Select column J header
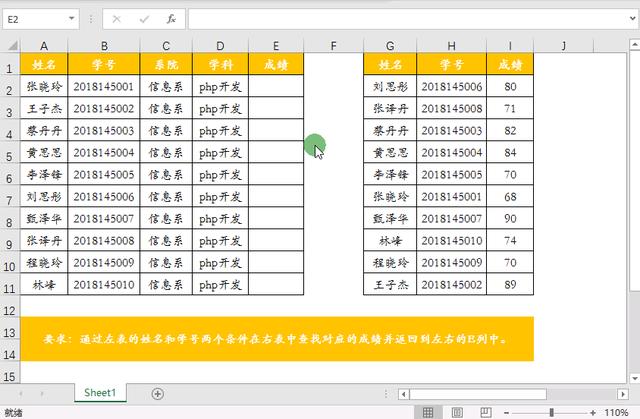This screenshot has height=419, width=640. tap(564, 46)
